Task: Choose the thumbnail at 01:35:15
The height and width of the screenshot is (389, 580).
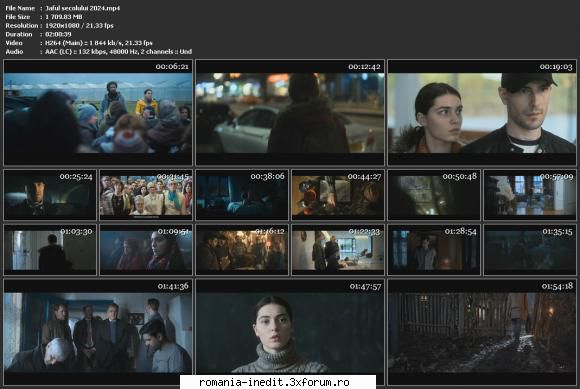Action: pyautogui.click(x=530, y=250)
